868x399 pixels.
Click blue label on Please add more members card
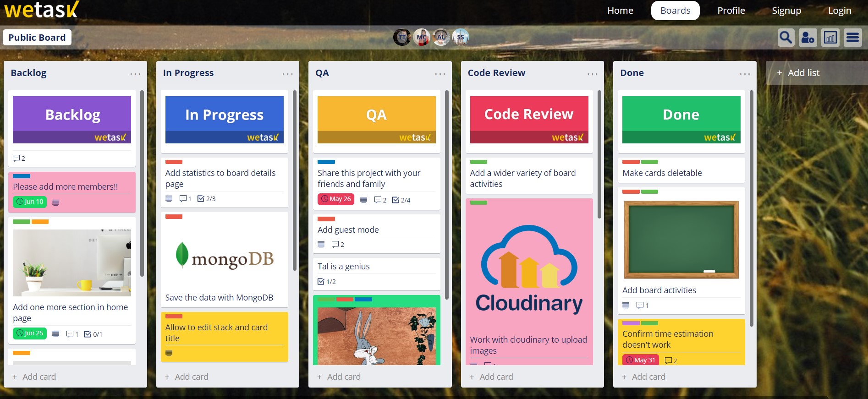[x=22, y=176]
